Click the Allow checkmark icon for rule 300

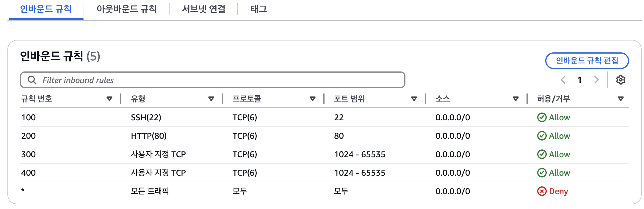point(542,154)
